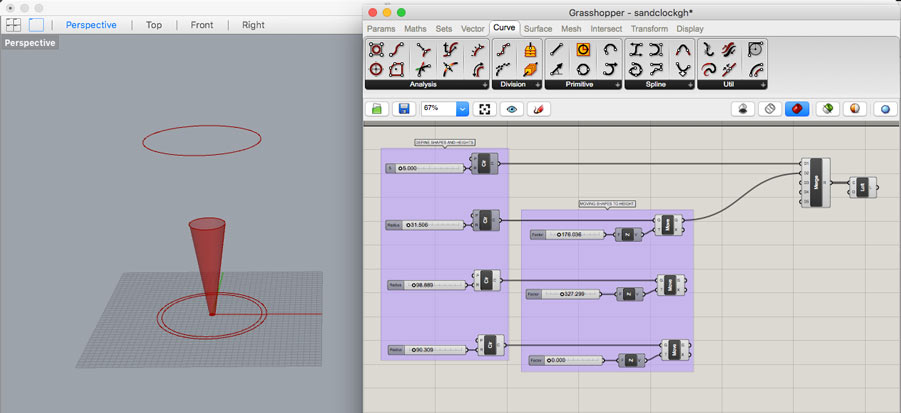Select the Loft component on the canvas

coord(861,186)
